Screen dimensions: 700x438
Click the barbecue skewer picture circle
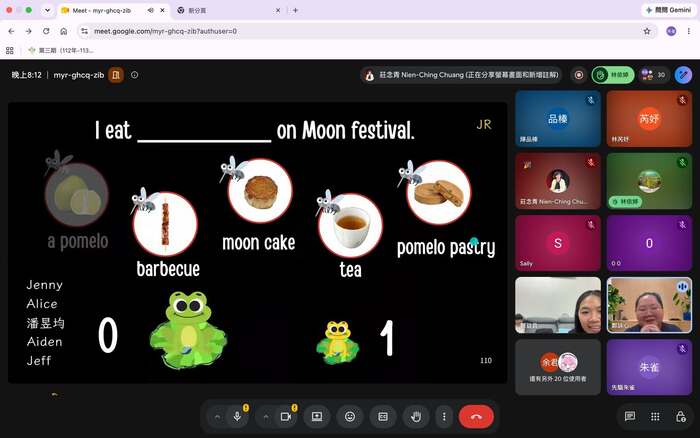(x=166, y=224)
